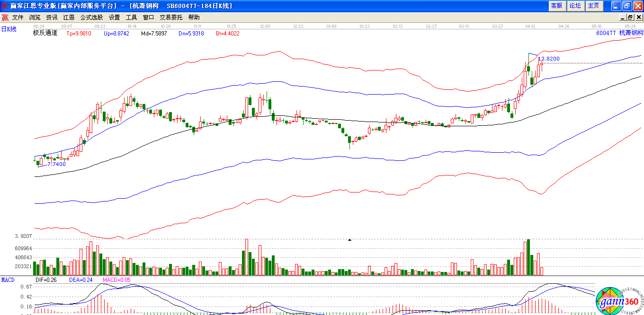The width and height of the screenshot is (644, 315).
Task: Click the 609964 volume axis label
Action: [23, 248]
